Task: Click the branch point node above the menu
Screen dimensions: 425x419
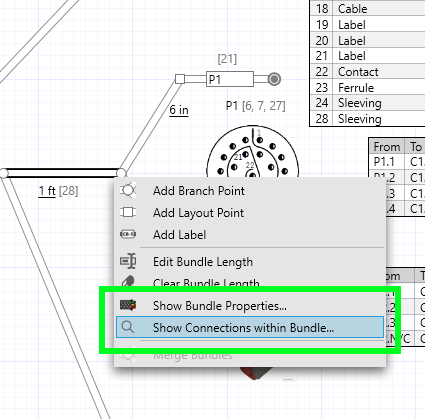Action: tap(121, 173)
